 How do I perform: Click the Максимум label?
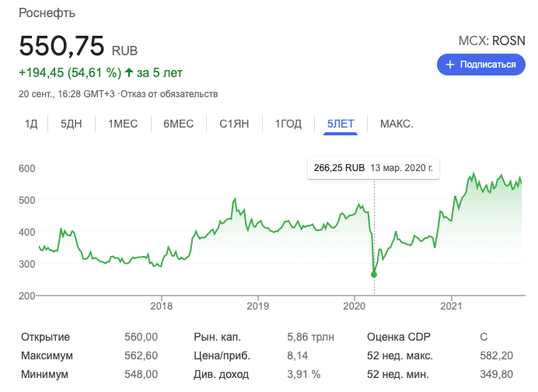click(47, 355)
